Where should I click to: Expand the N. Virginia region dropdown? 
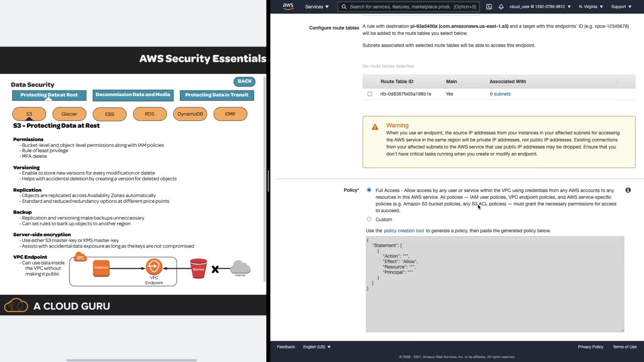[591, 7]
